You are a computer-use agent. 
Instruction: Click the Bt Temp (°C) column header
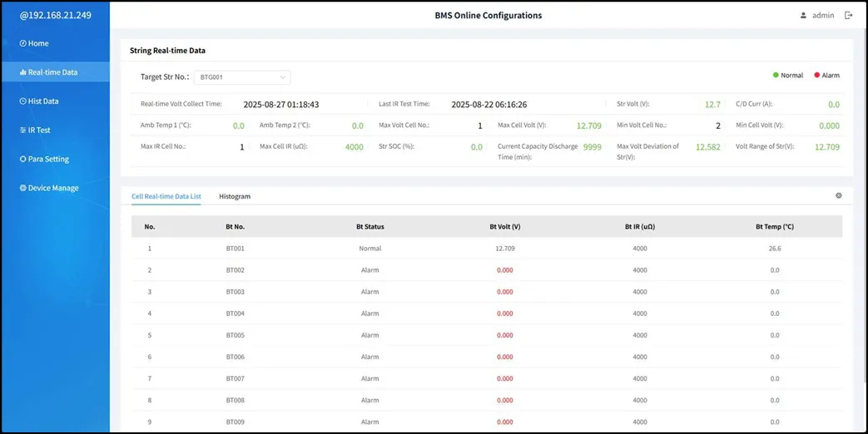(775, 227)
